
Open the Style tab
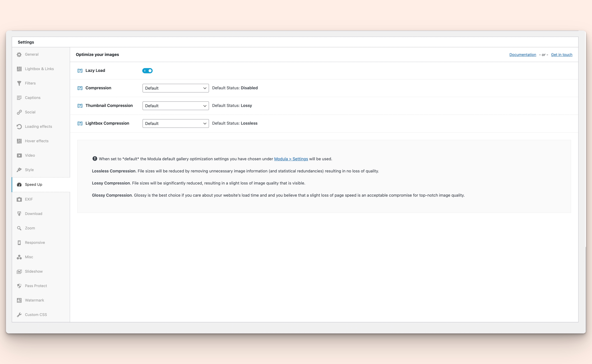point(41,170)
